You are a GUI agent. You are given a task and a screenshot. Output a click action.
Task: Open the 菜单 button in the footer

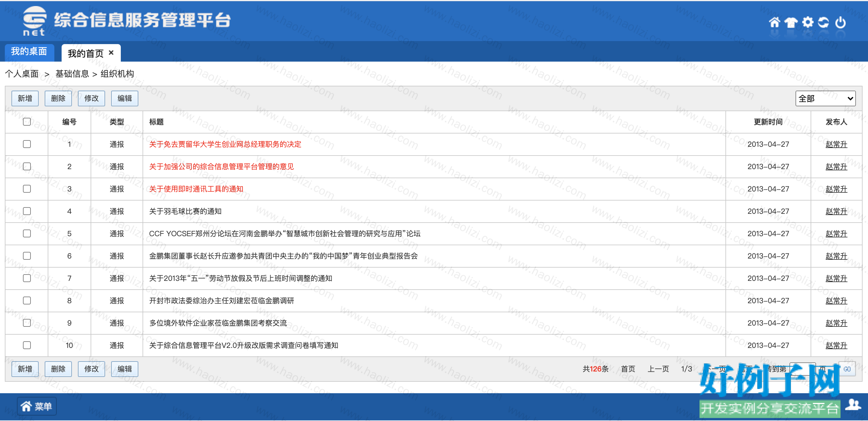[x=37, y=406]
